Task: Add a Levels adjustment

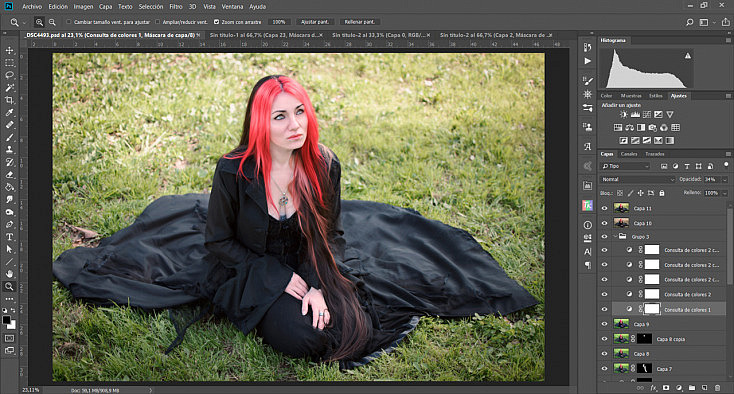Action: 635,114
